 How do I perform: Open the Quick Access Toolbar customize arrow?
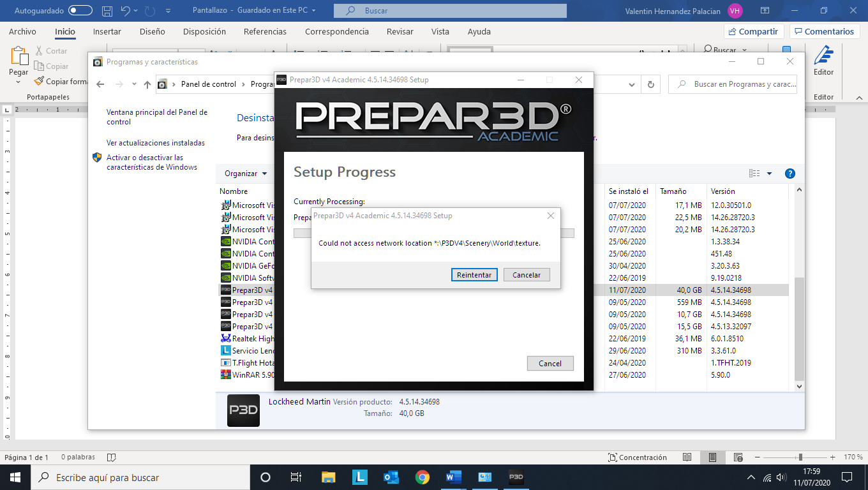click(x=168, y=11)
